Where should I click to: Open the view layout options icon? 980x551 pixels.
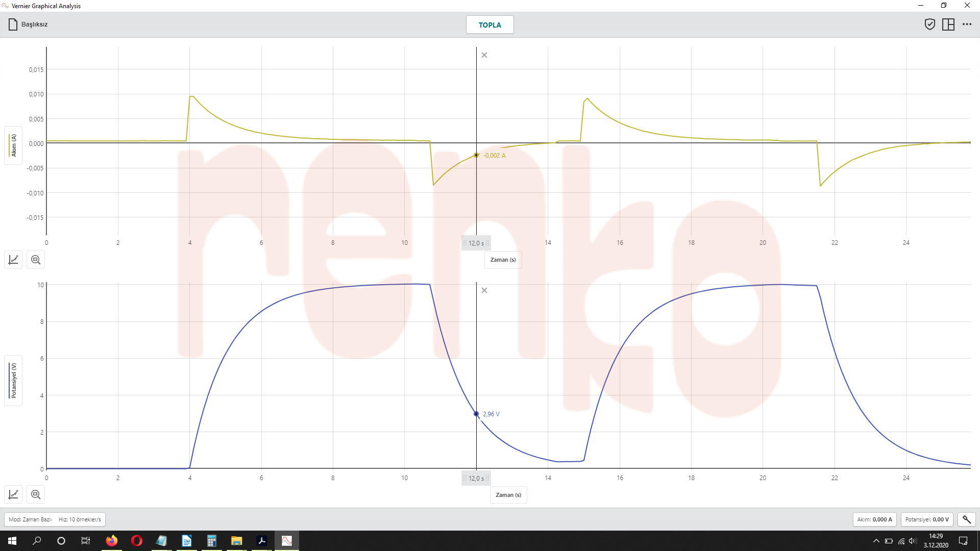[x=948, y=24]
